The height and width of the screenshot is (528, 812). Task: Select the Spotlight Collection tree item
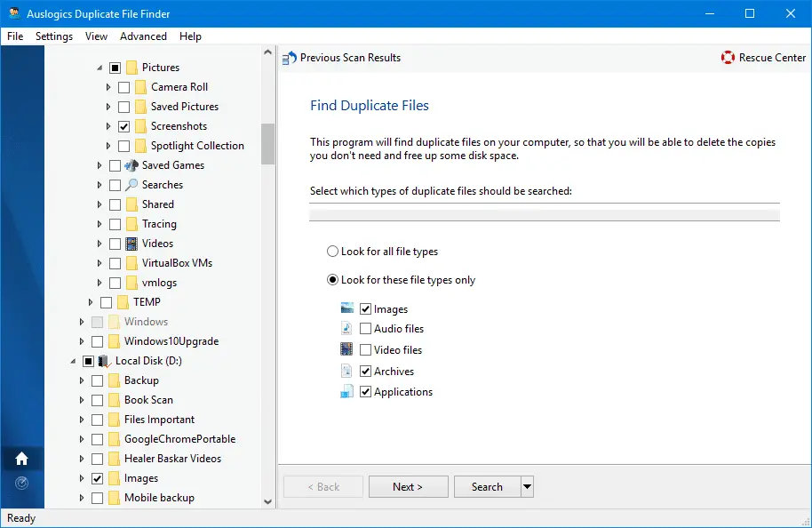197,146
